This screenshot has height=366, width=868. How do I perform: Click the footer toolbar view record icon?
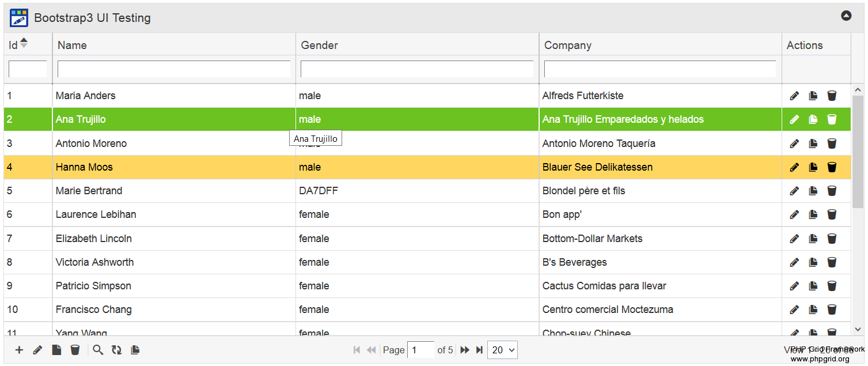56,350
